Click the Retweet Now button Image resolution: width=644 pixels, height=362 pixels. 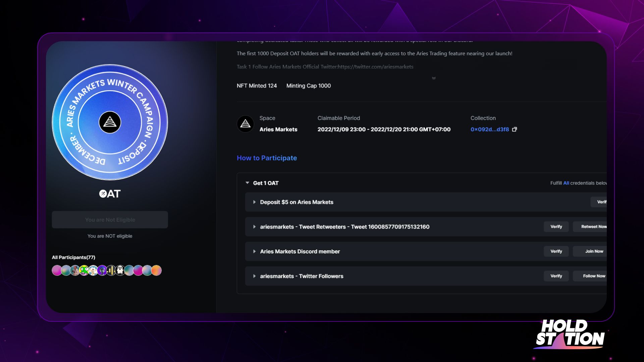click(590, 227)
